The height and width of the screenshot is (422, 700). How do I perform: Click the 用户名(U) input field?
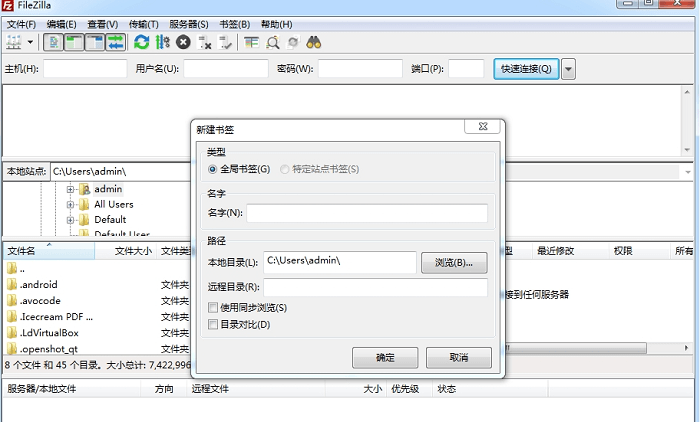click(226, 69)
